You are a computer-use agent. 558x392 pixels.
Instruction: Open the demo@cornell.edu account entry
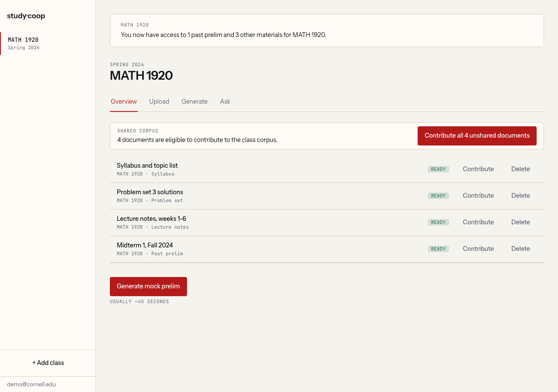click(x=31, y=384)
